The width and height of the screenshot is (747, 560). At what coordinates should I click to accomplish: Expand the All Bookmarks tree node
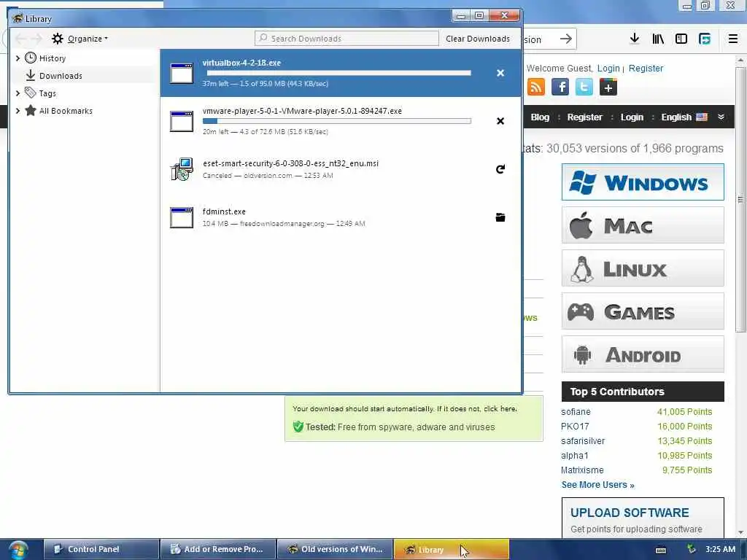coord(18,111)
